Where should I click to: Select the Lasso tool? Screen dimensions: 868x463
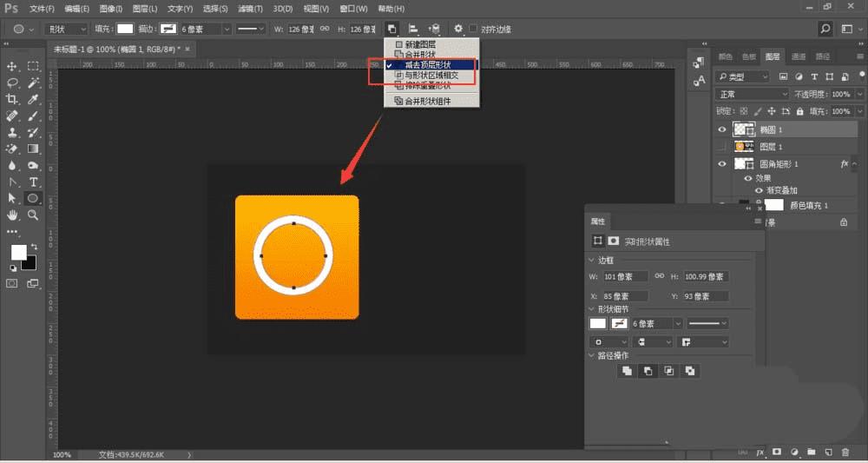(x=13, y=83)
